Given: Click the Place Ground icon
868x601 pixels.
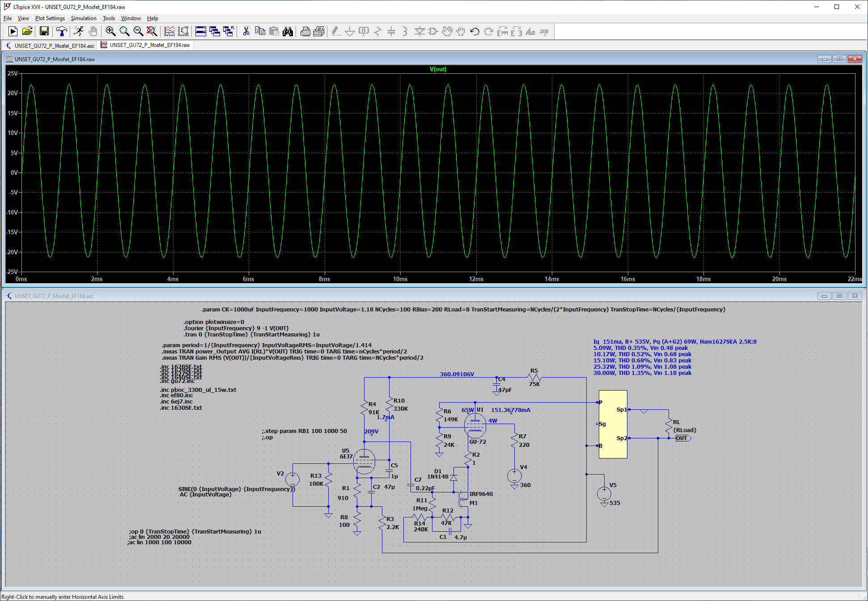Looking at the screenshot, I should tap(350, 31).
